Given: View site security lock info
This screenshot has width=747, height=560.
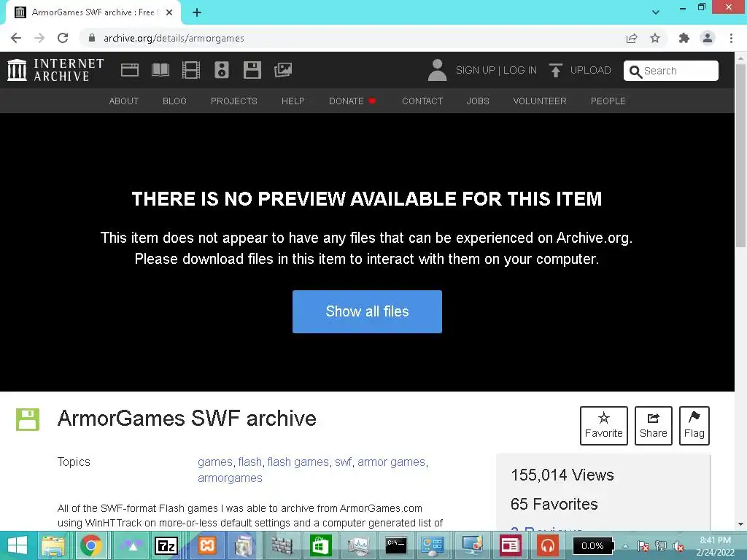Looking at the screenshot, I should click(x=92, y=38).
